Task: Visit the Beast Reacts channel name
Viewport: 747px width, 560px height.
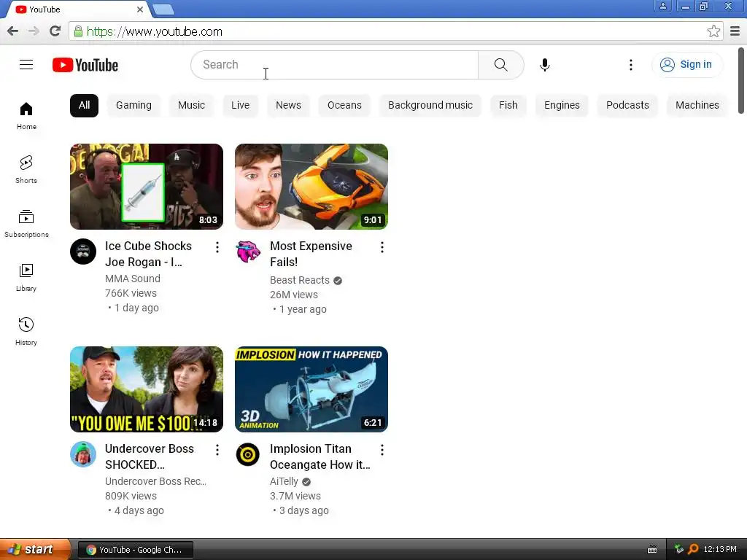Action: tap(300, 280)
